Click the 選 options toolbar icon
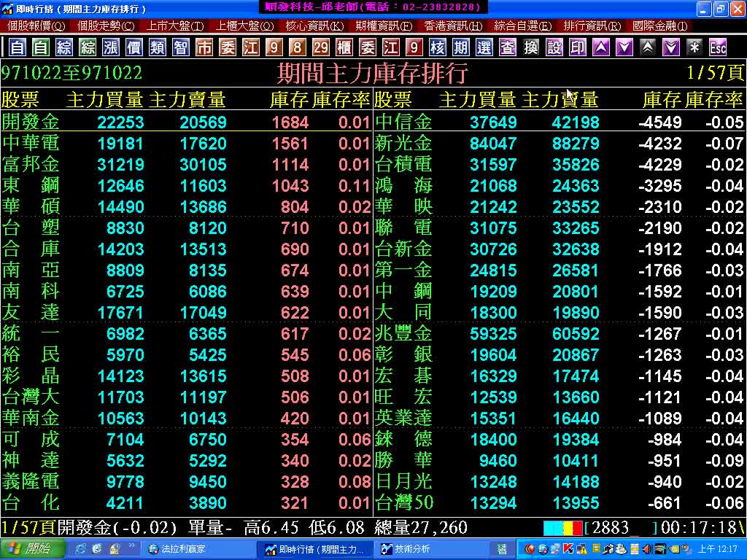The width and height of the screenshot is (747, 560). [484, 47]
